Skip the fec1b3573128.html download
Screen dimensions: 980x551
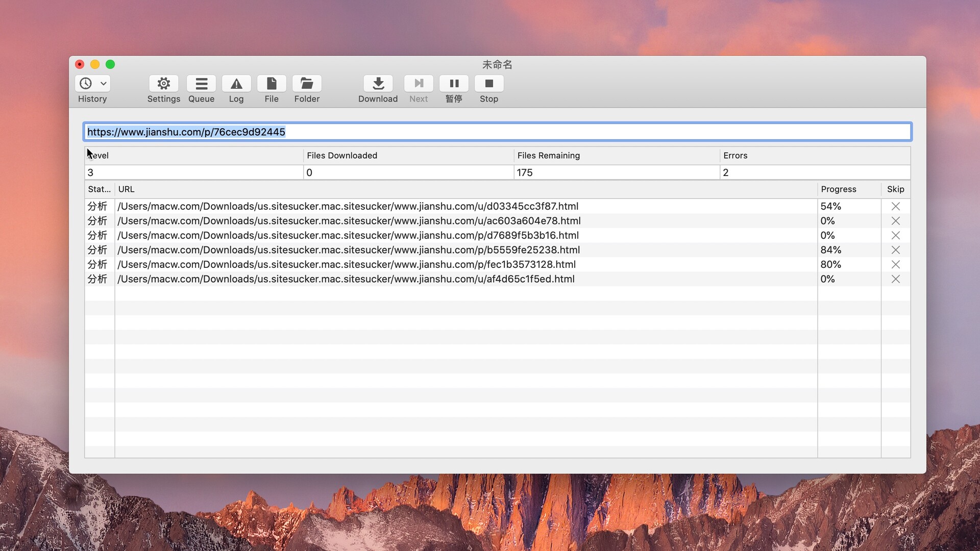pyautogui.click(x=895, y=264)
